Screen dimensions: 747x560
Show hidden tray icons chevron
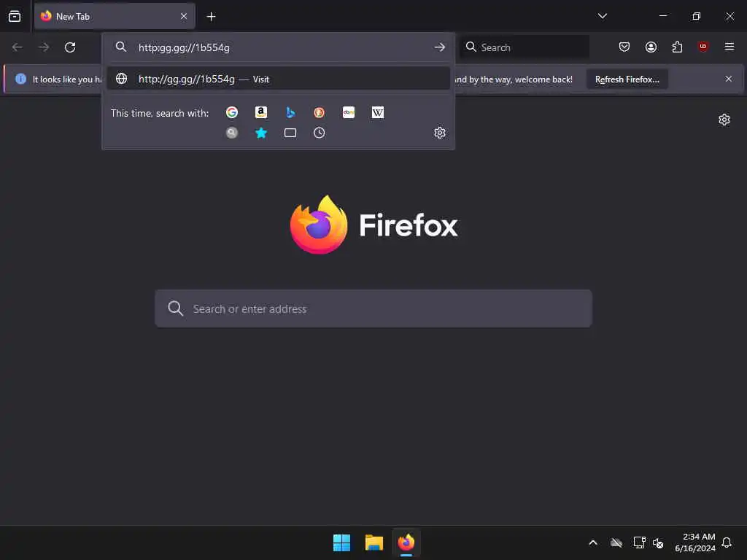click(593, 542)
